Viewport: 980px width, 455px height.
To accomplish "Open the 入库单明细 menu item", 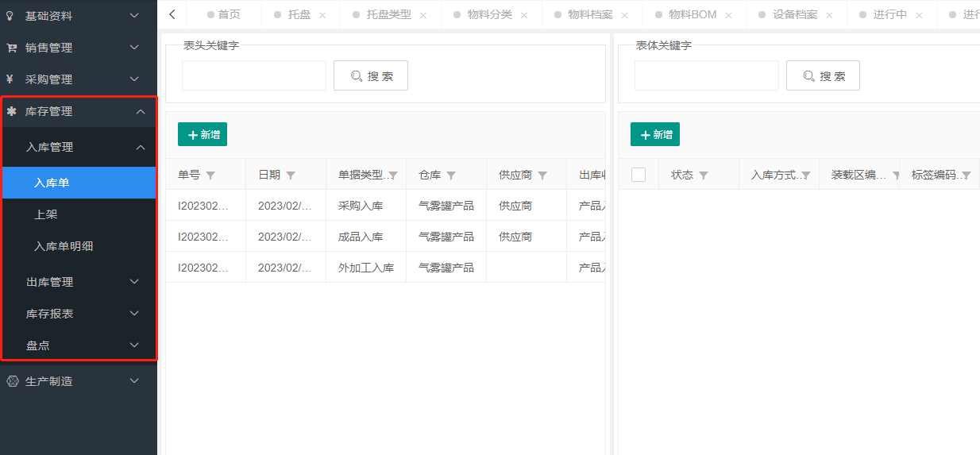I will 64,246.
